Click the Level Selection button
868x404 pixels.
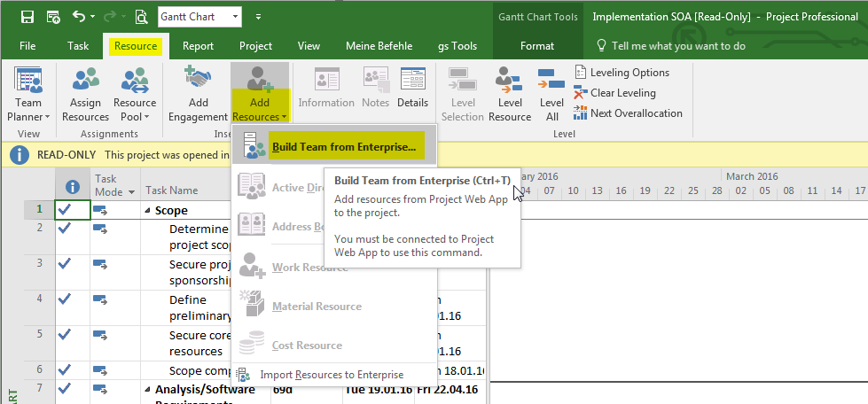[x=463, y=94]
